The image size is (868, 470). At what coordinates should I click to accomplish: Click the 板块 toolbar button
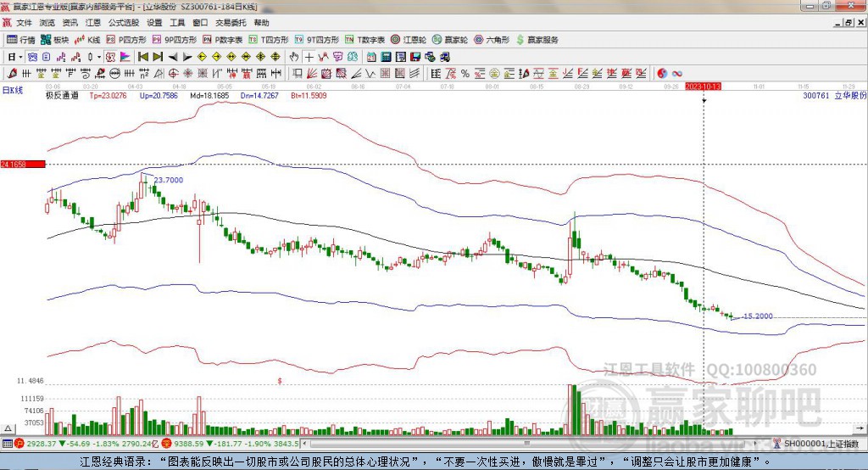click(55, 40)
